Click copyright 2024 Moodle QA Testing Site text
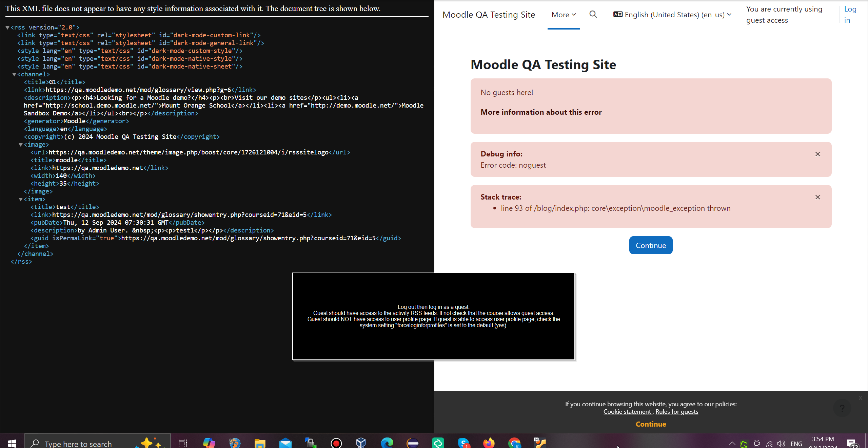868x448 pixels. (120, 137)
